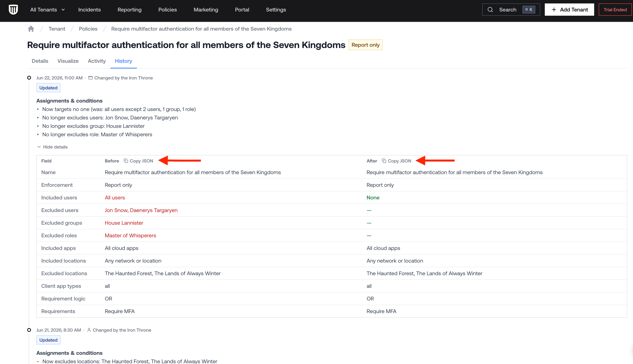Screen dimensions: 633x364
Task: Open the Reporting menu
Action: click(x=129, y=10)
